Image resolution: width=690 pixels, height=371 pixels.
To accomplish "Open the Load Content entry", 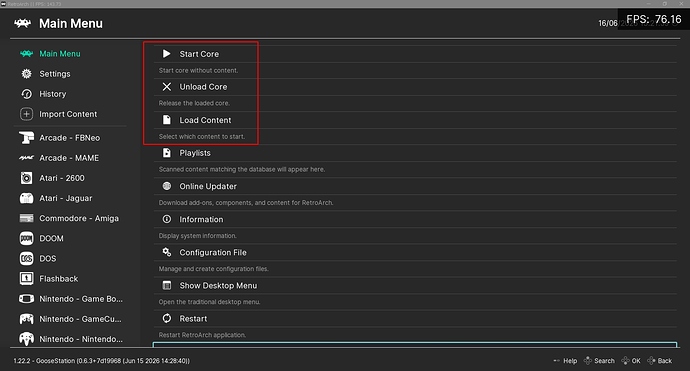I will (x=415, y=120).
